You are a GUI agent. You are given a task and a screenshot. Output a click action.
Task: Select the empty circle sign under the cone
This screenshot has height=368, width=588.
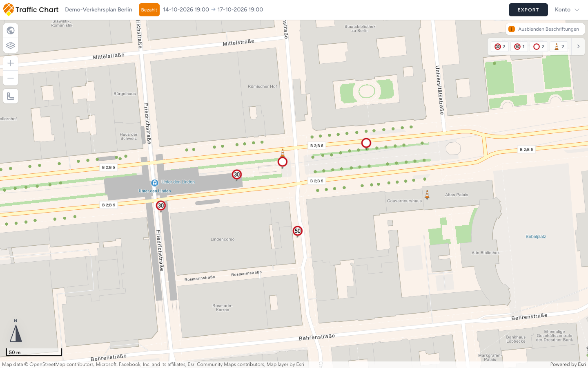283,162
